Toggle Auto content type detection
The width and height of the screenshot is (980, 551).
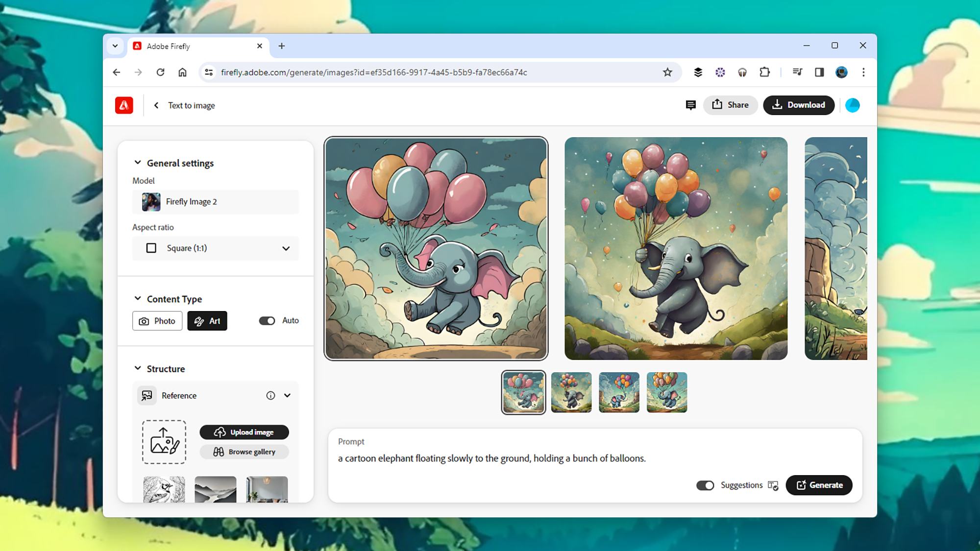click(267, 320)
